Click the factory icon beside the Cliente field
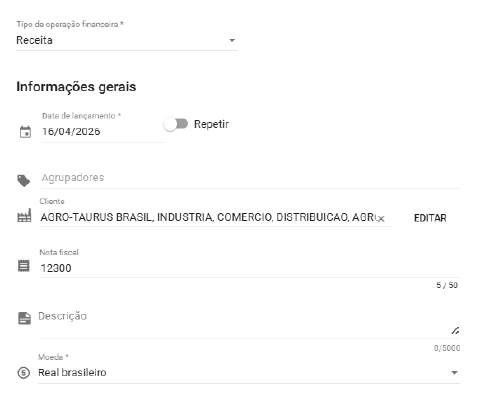Viewport: 480px width, 401px height. coord(24,216)
